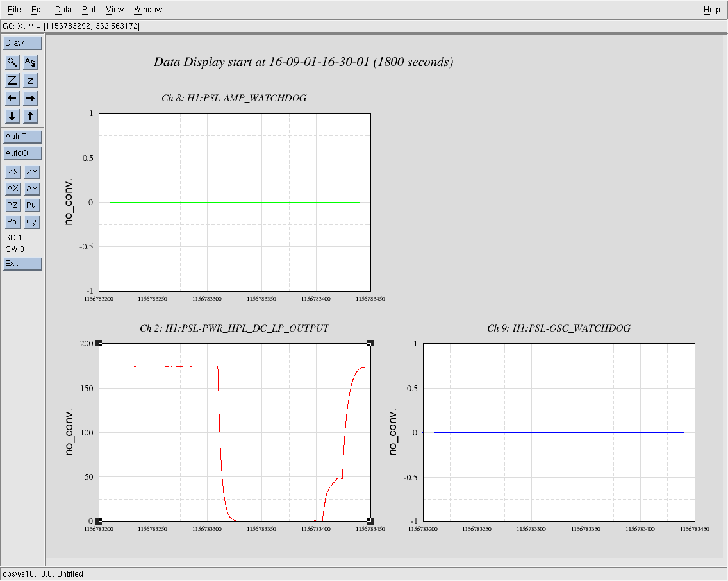
Task: Click the green trace in AMP_WATCHDOG graph
Action: (235, 203)
